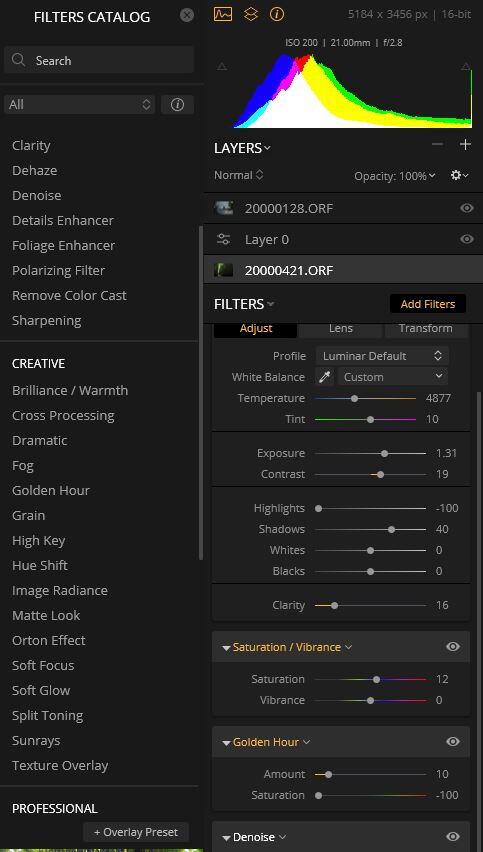Open the All category dropdown
This screenshot has width=483, height=852.
tap(79, 105)
